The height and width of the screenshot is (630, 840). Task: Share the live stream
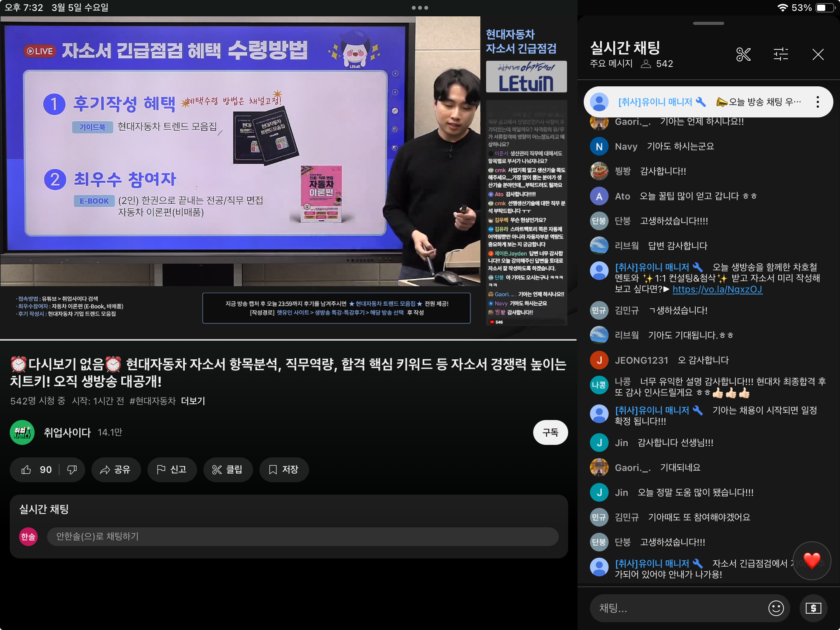click(115, 469)
